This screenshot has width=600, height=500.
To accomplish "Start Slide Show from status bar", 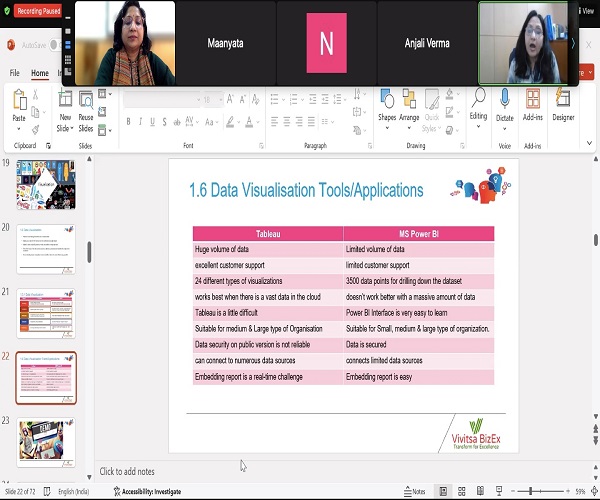I will 499,491.
